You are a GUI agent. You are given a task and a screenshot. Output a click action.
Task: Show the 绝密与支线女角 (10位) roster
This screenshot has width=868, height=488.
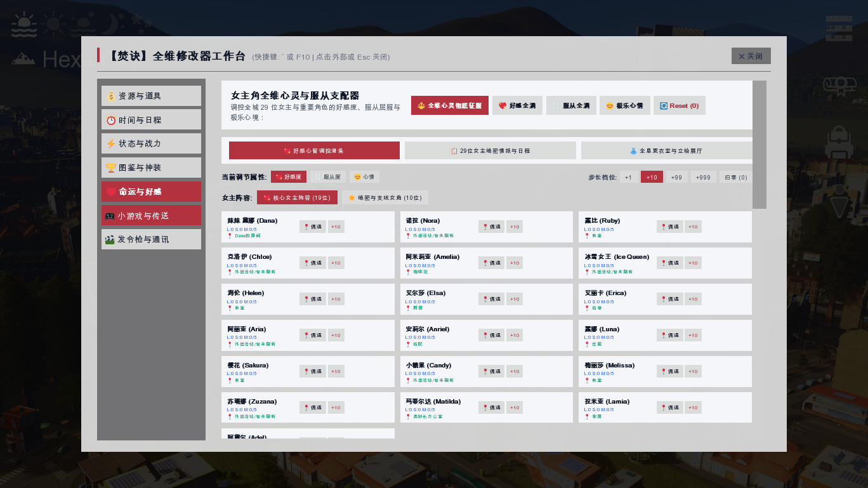(385, 198)
